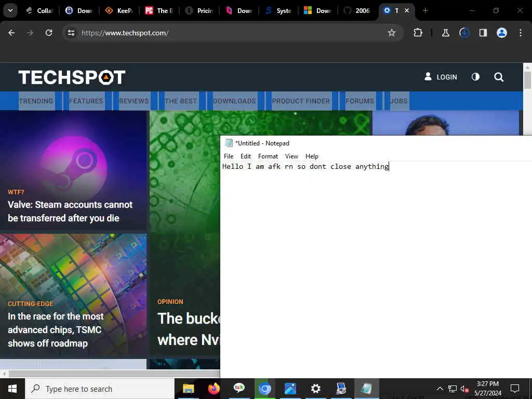The height and width of the screenshot is (399, 532).
Task: Go back to the previous page
Action: pyautogui.click(x=11, y=33)
